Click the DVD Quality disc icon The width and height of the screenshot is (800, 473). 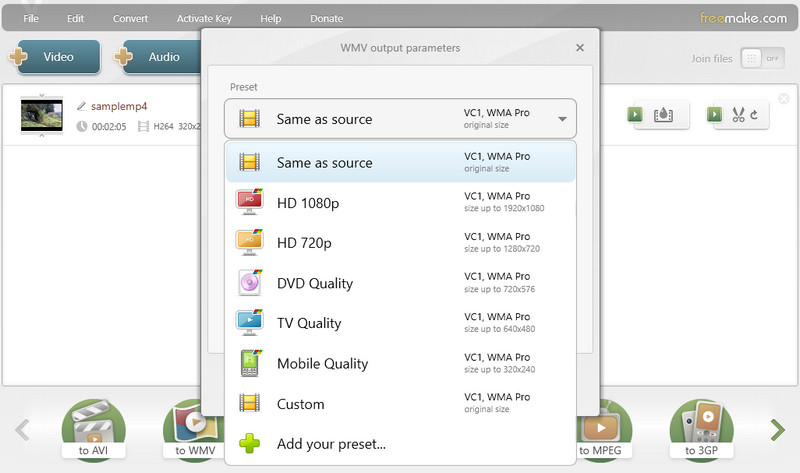pos(249,282)
